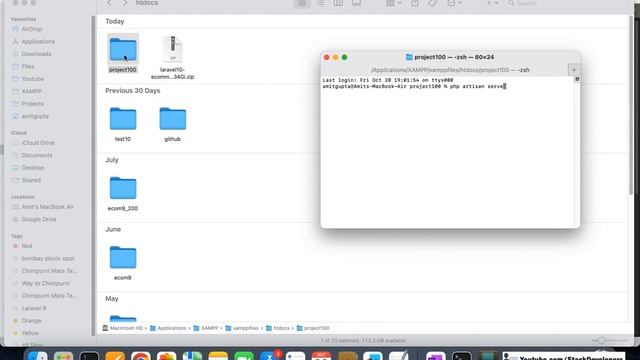Select Youtube in the Finder sidebar
The width and height of the screenshot is (640, 360).
pos(33,79)
